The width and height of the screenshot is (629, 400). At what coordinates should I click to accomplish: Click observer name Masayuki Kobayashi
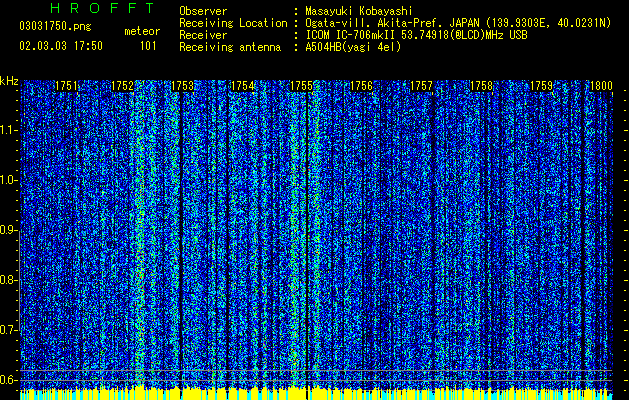pyautogui.click(x=359, y=11)
